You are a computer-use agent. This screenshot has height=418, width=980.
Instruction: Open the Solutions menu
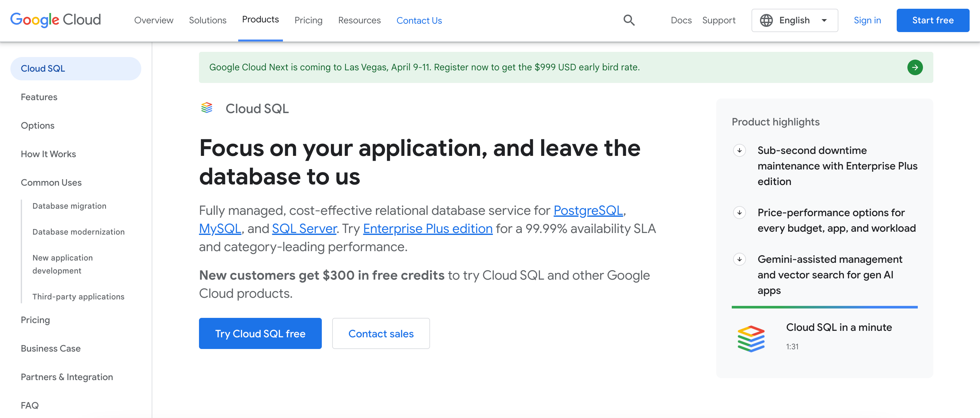[208, 20]
